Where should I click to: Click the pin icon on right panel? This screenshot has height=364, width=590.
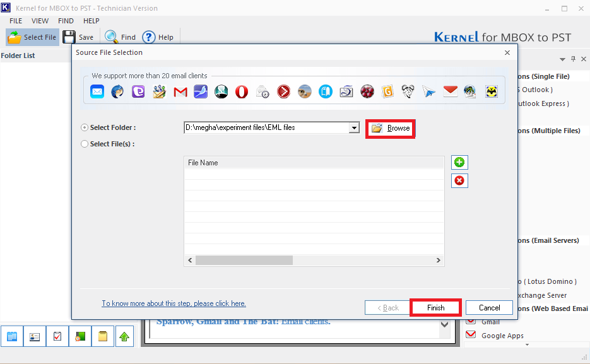coord(573,59)
